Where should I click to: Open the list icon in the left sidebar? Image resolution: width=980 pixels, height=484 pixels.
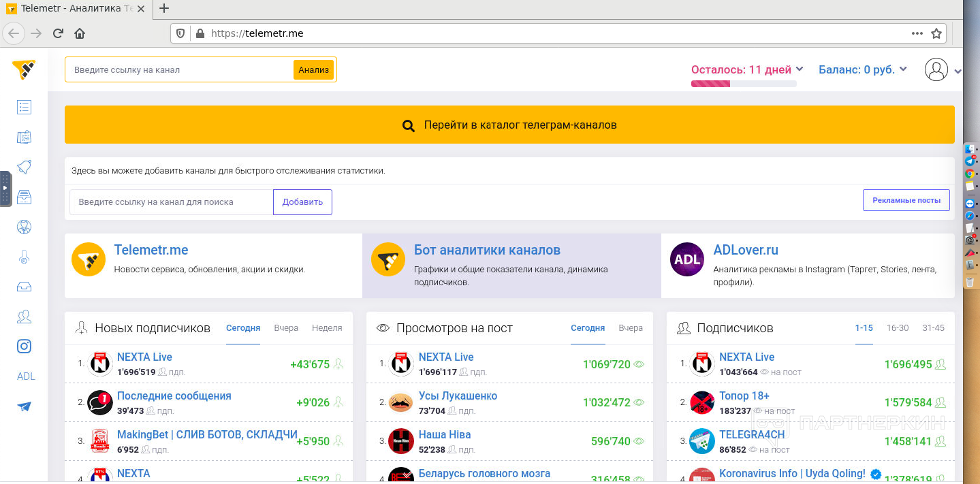click(24, 107)
